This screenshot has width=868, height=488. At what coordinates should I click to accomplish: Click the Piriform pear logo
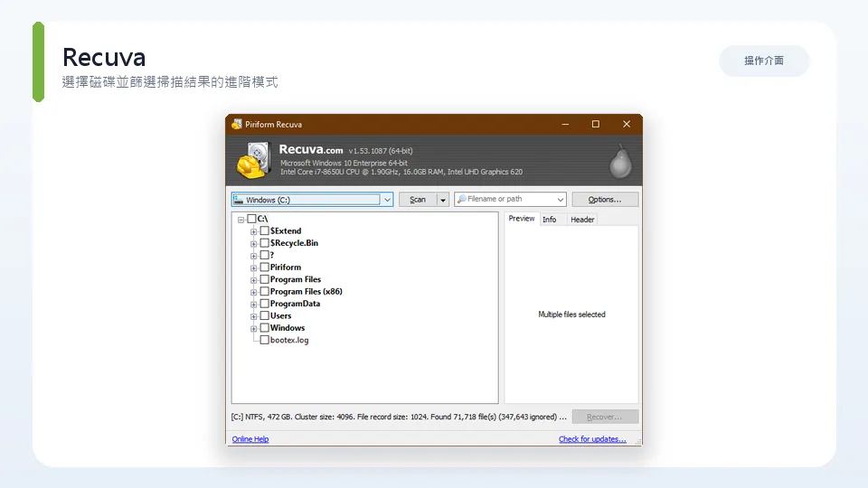(620, 161)
